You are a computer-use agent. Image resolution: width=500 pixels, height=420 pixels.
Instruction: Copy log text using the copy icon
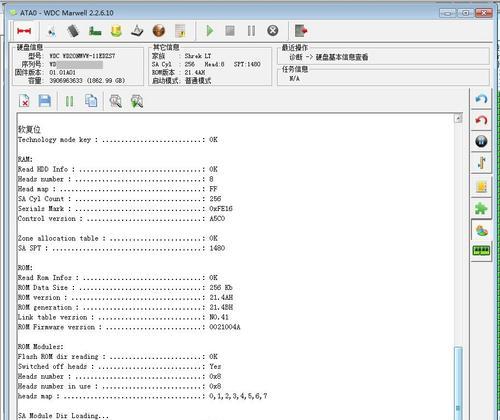(x=91, y=101)
